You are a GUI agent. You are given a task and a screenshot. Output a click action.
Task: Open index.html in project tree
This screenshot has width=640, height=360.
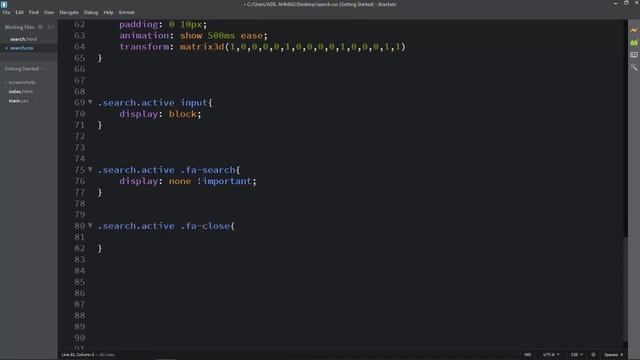coord(20,91)
